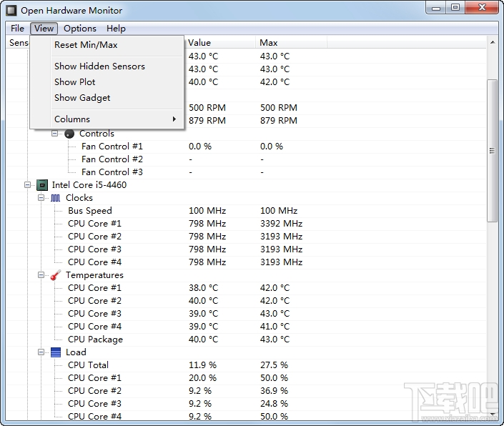
Task: Collapse the Temperatures group
Action: point(41,275)
